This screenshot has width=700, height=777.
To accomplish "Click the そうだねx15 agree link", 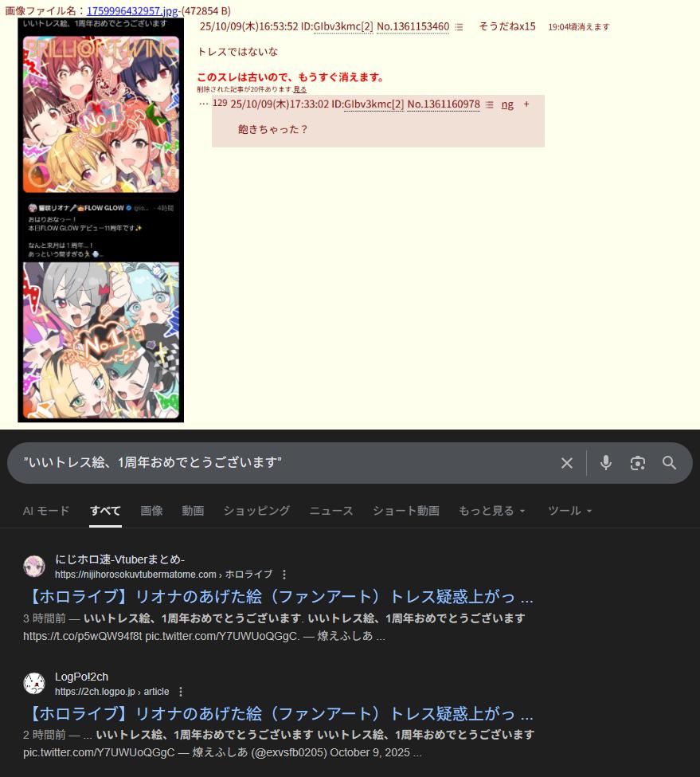I will 507,26.
